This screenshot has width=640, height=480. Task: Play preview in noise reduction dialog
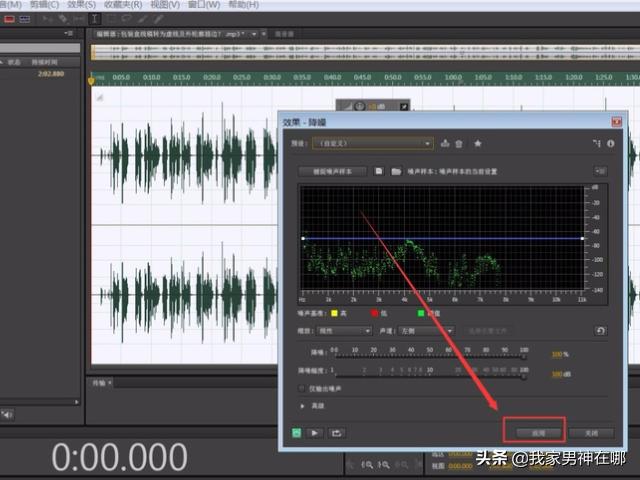[316, 433]
